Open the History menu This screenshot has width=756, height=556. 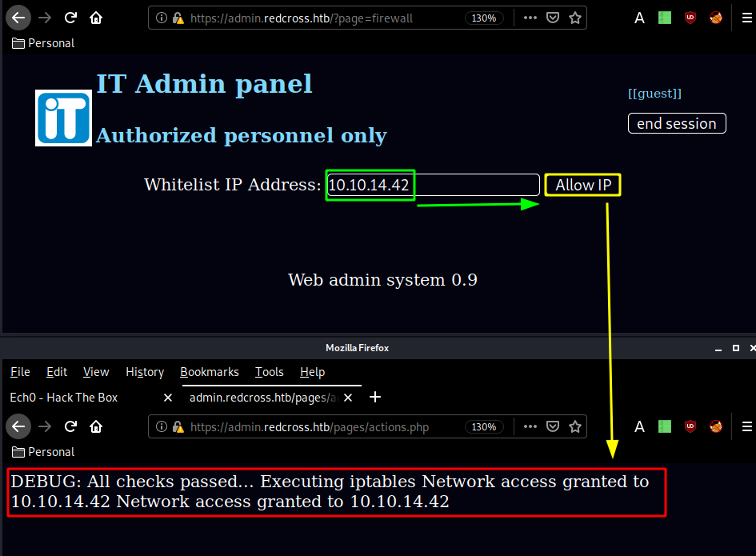(x=145, y=372)
